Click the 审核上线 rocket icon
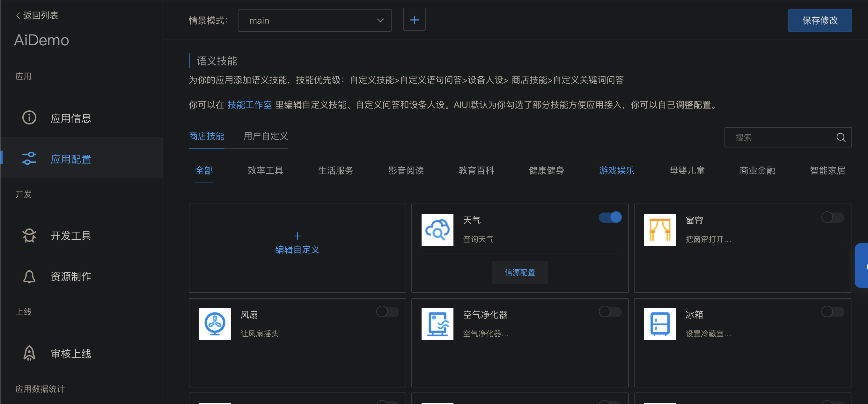 pos(29,353)
